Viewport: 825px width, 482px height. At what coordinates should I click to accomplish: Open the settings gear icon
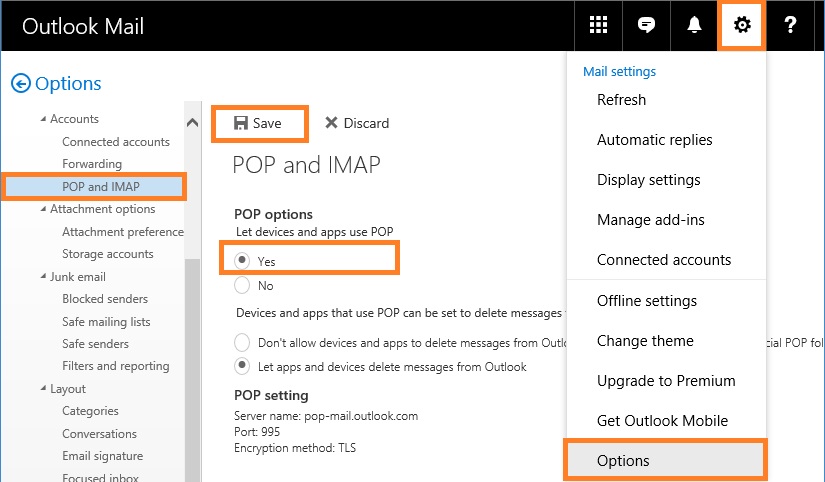tap(742, 25)
